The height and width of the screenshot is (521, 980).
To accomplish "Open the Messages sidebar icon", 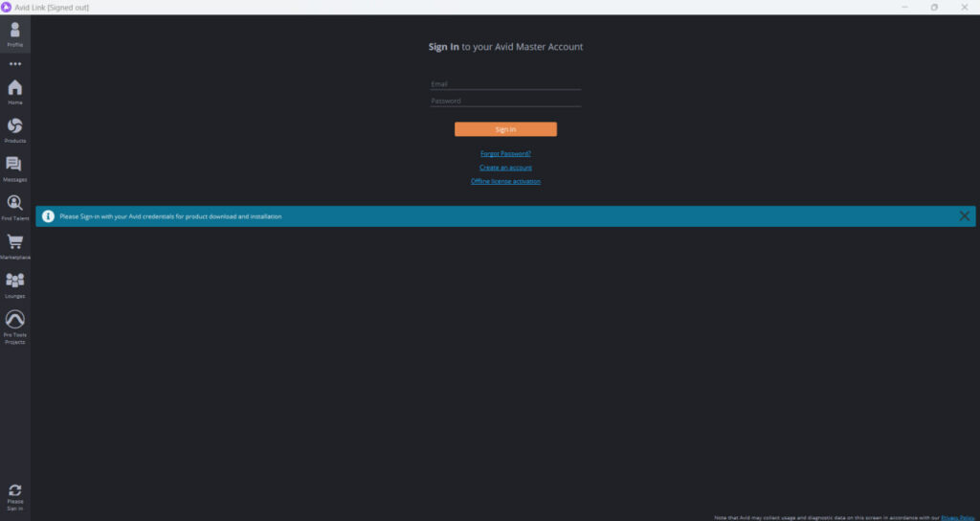I will click(x=15, y=170).
